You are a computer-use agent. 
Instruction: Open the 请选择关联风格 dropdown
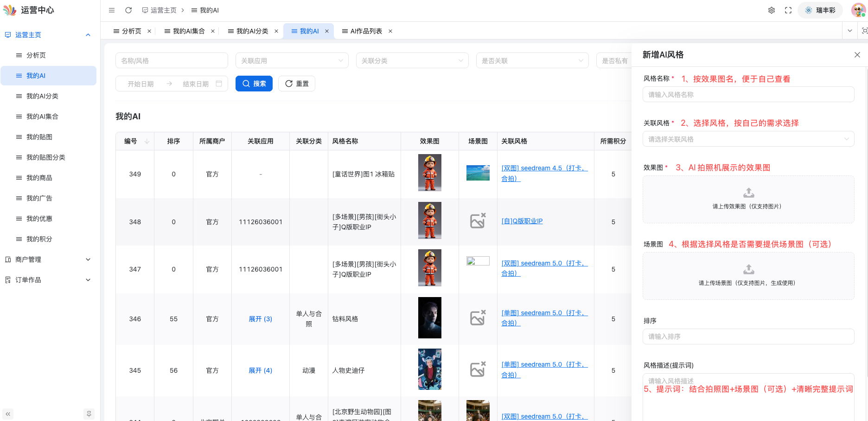coord(748,139)
